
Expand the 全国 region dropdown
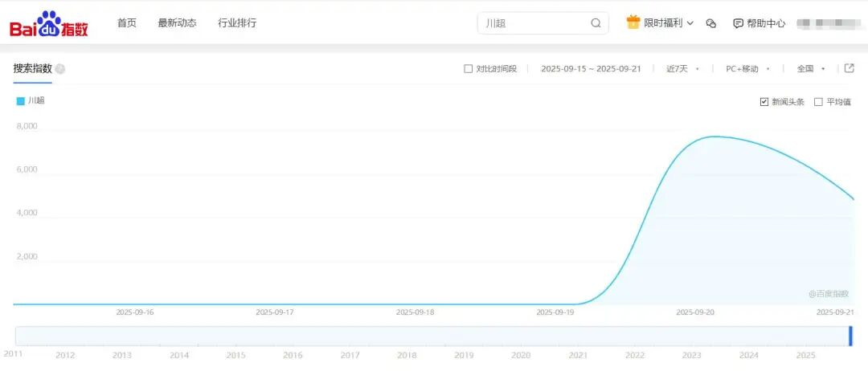[810, 69]
